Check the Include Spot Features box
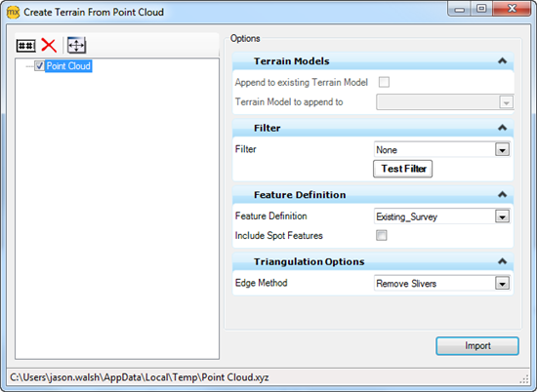 382,235
